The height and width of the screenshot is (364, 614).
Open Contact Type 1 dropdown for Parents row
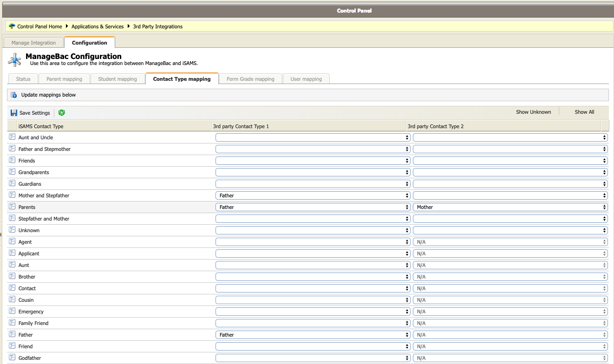point(313,207)
